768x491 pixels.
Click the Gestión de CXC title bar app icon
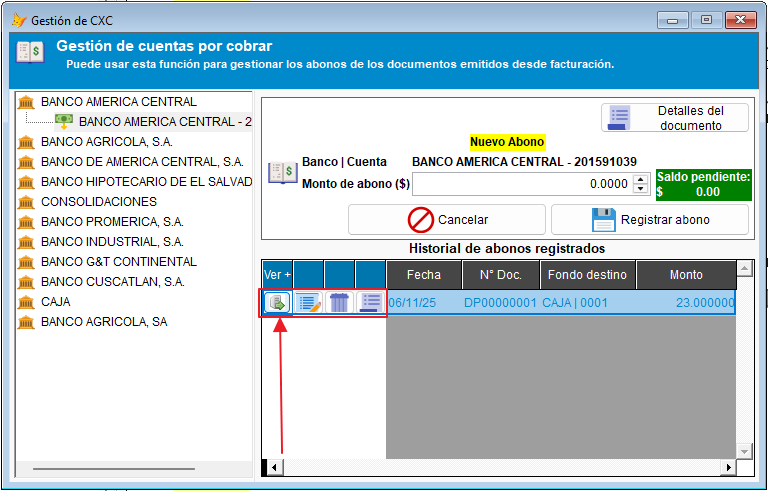point(19,21)
